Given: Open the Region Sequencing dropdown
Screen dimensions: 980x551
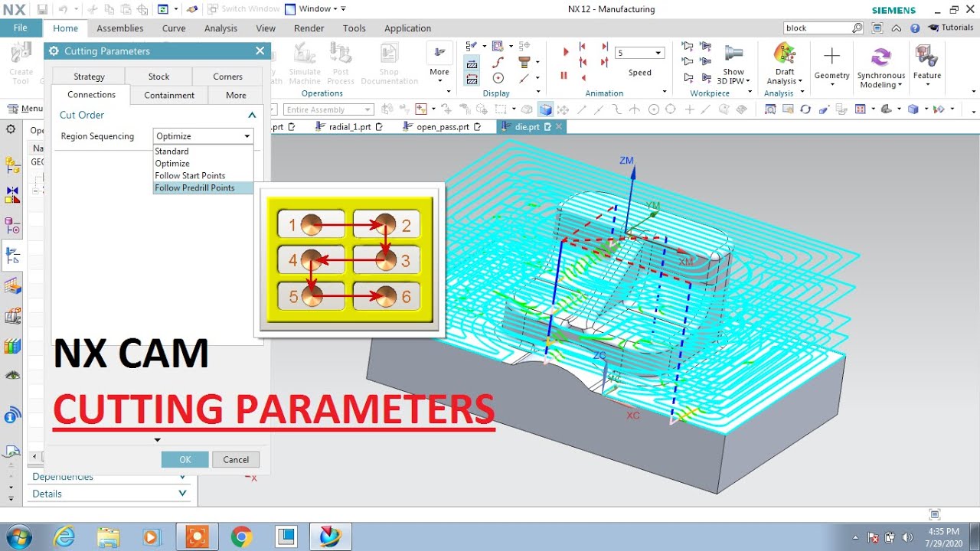Looking at the screenshot, I should point(203,136).
